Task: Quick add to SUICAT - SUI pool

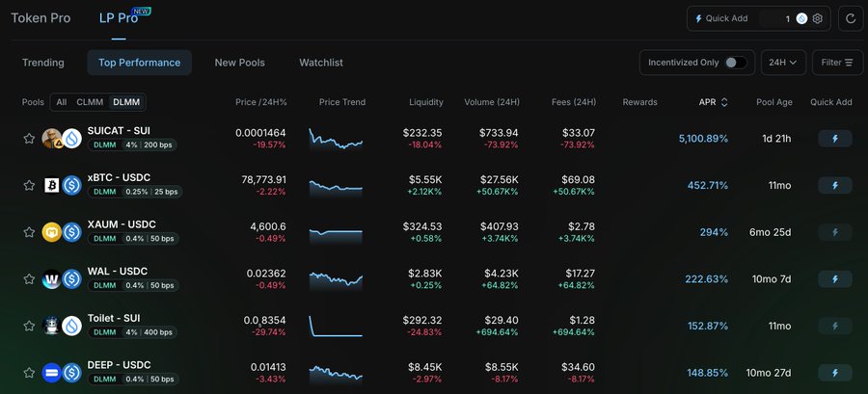Action: coord(835,139)
